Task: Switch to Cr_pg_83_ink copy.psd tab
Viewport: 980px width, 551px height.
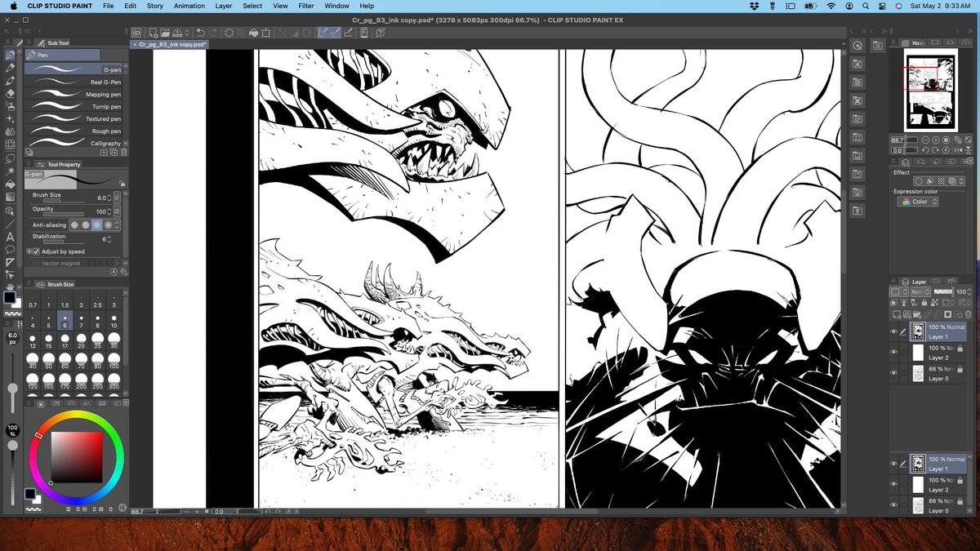Action: point(171,44)
